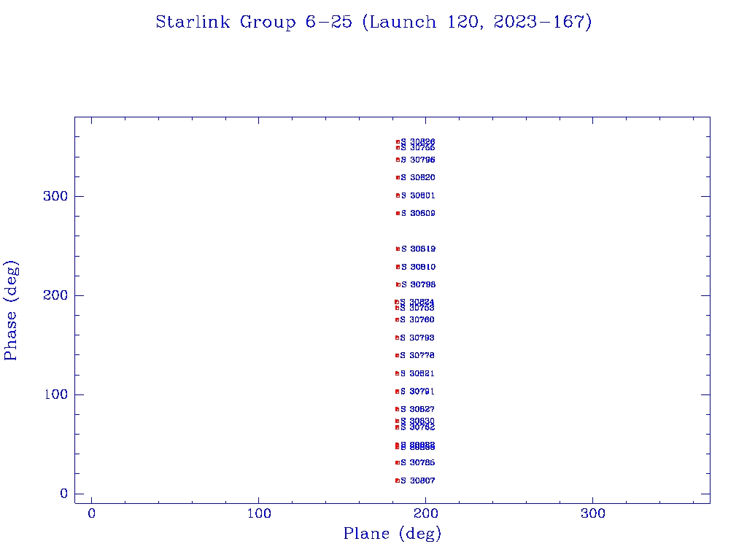Select the red marker beside S 30785
Screen dimensions: 747x560
[x=398, y=463]
